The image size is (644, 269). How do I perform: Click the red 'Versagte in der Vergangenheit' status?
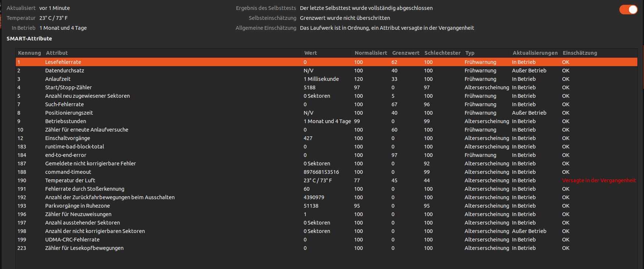click(x=599, y=180)
